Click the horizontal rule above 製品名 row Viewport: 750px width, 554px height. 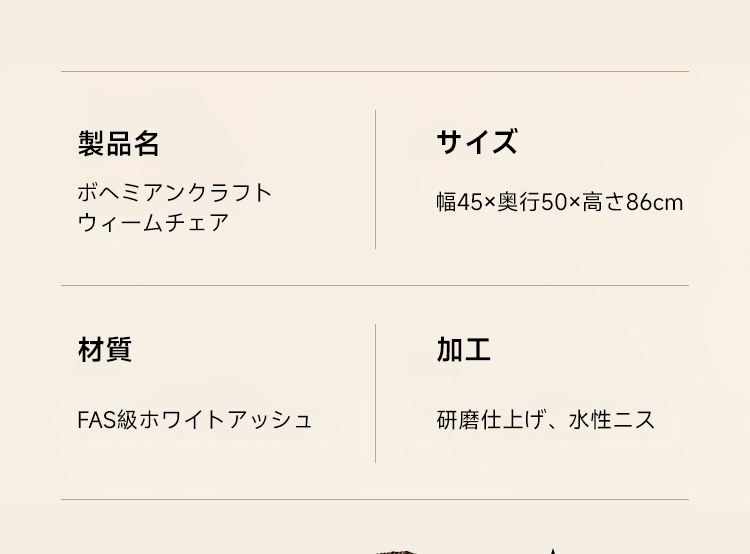375,72
